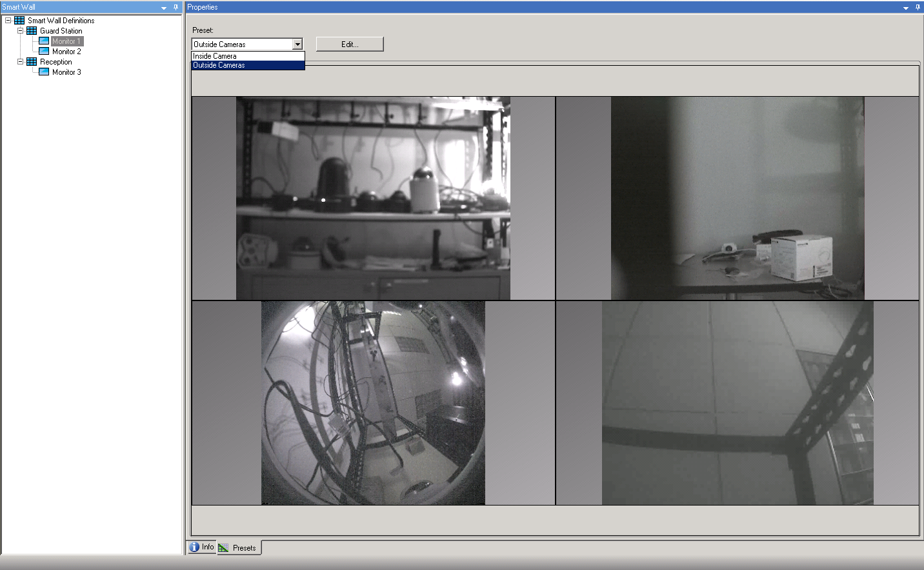Click the Edit button next to Preset
This screenshot has height=570, width=924.
click(349, 44)
